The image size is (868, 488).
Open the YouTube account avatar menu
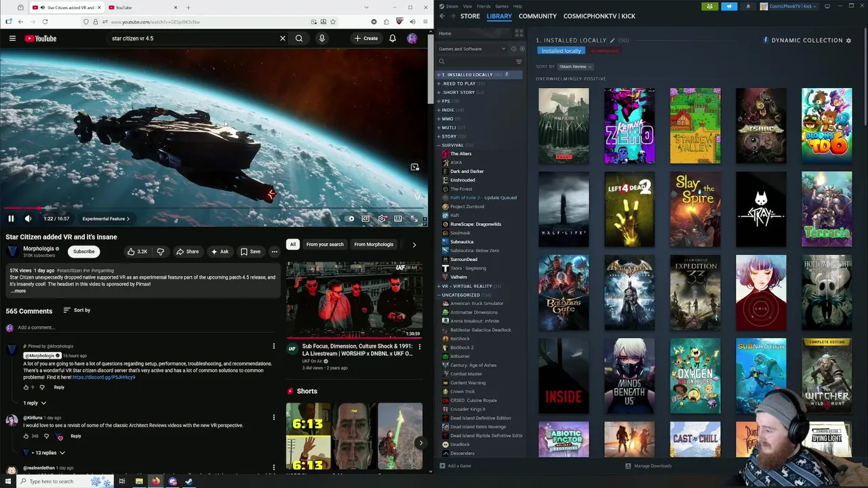pyautogui.click(x=412, y=39)
